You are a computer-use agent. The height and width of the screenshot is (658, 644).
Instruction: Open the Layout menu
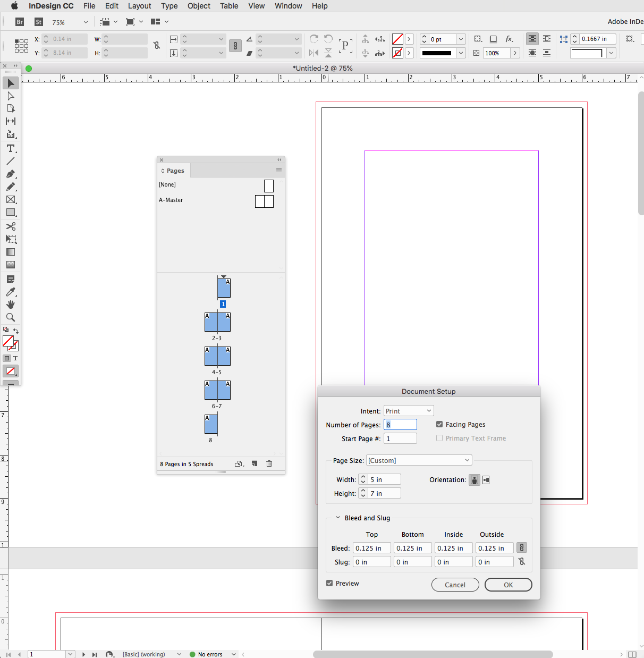(x=139, y=6)
